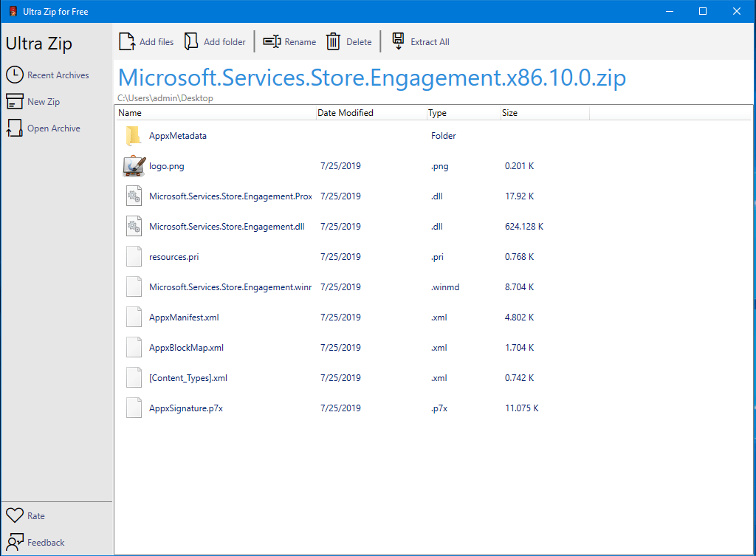Click the Ultra Zip title bar app icon
This screenshot has width=756, height=556.
coord(13,11)
